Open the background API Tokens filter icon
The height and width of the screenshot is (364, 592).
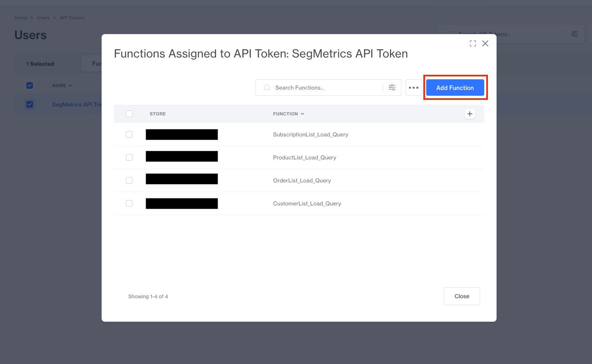click(x=575, y=34)
